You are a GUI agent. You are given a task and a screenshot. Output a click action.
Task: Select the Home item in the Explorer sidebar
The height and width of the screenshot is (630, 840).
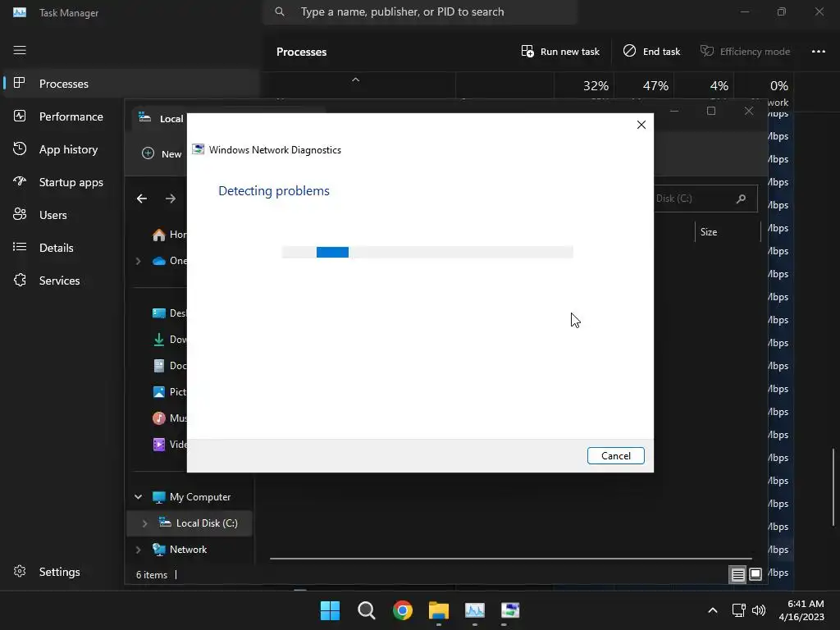[x=169, y=235]
